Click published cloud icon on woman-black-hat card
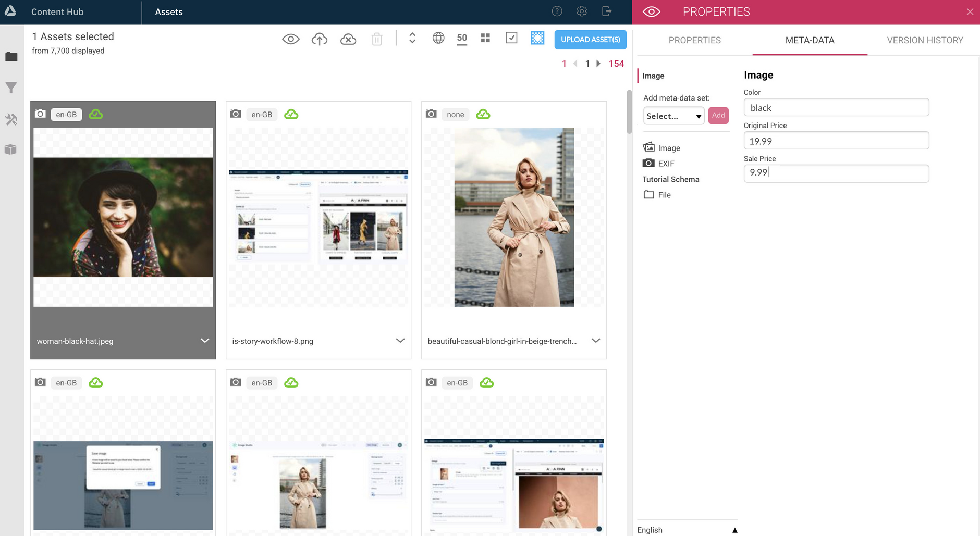The width and height of the screenshot is (980, 536). pyautogui.click(x=96, y=114)
